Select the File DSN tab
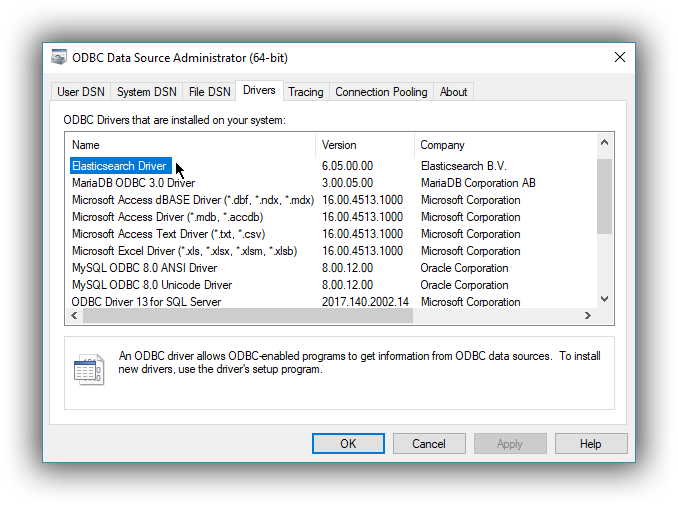This screenshot has height=505, width=678. click(209, 92)
